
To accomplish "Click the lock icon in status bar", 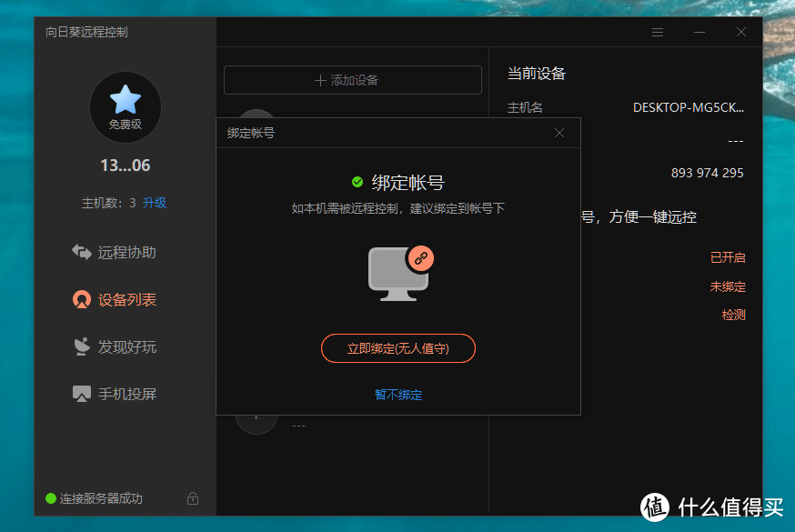I will pos(193,498).
